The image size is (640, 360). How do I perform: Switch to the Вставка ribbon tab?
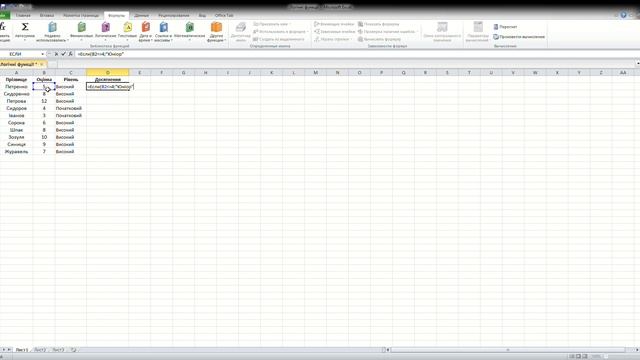point(47,16)
